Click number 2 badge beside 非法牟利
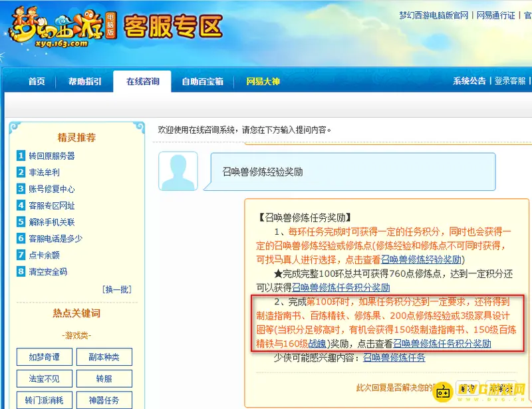The height and width of the screenshot is (409, 532). 21,172
